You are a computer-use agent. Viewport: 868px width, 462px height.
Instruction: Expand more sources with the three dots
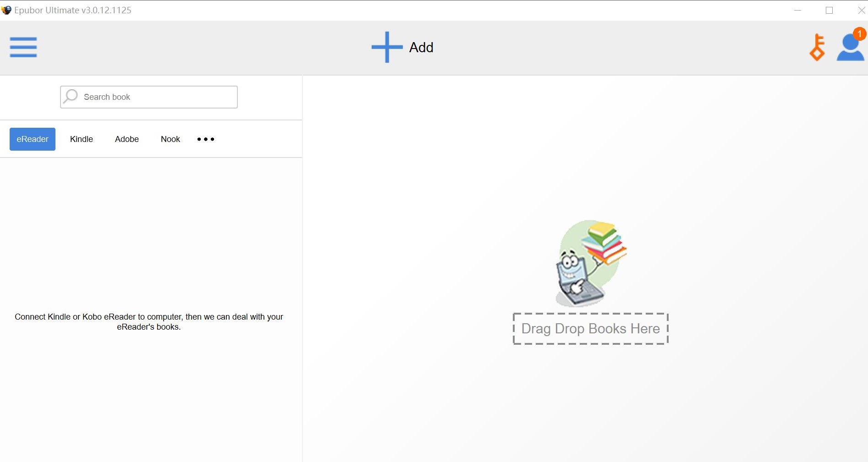tap(206, 139)
